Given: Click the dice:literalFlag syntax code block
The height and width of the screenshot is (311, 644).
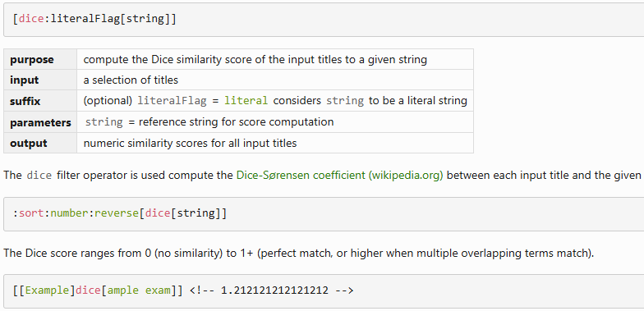Looking at the screenshot, I should [x=324, y=20].
